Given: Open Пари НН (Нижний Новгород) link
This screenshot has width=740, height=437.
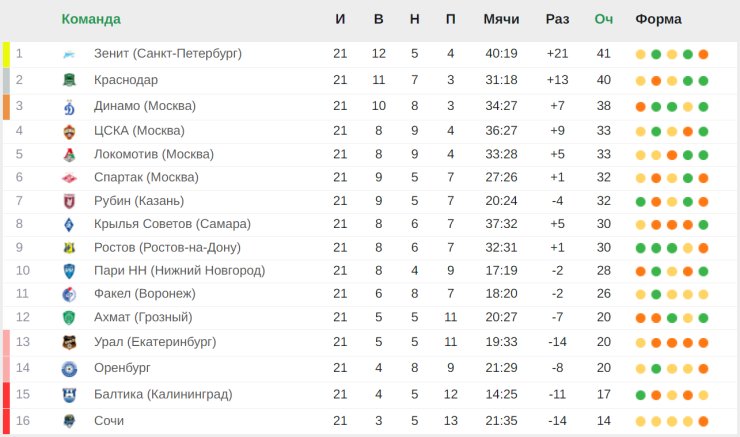Looking at the screenshot, I should pyautogui.click(x=179, y=270).
